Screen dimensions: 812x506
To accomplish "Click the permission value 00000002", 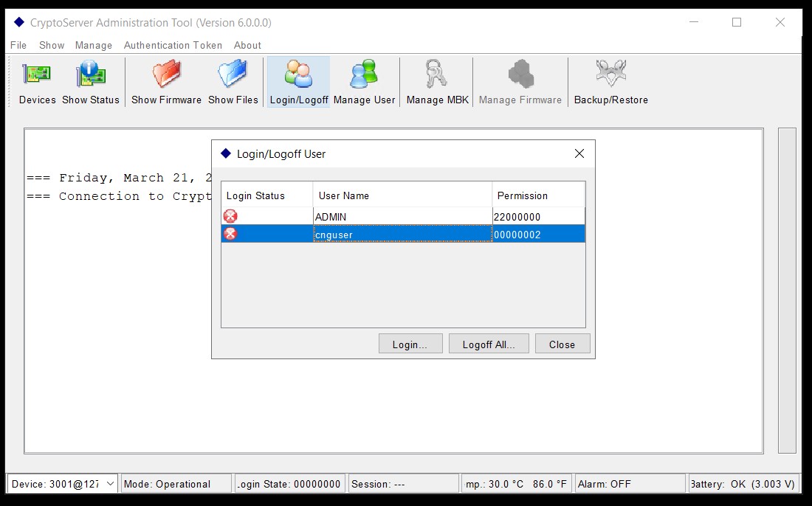I will [517, 235].
